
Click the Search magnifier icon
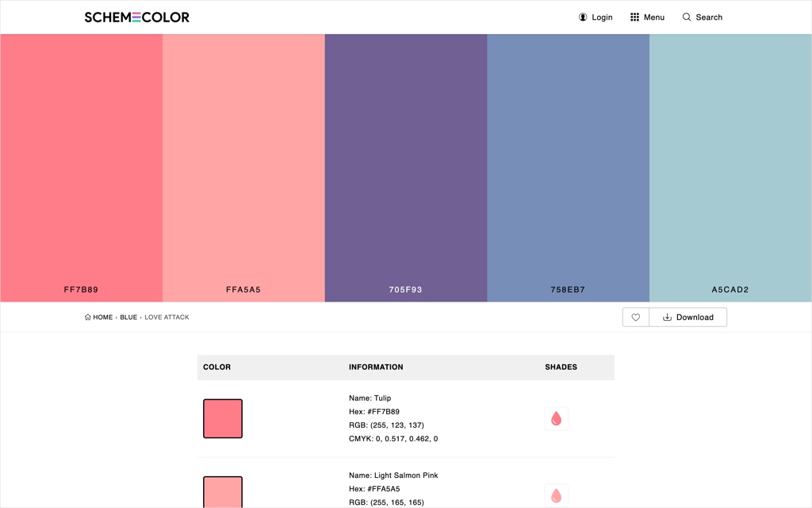point(687,17)
